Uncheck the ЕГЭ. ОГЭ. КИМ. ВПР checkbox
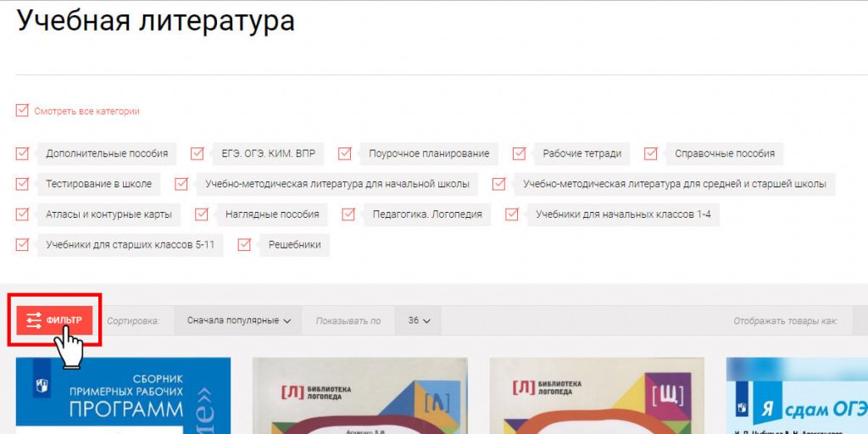This screenshot has width=868, height=434. click(197, 153)
